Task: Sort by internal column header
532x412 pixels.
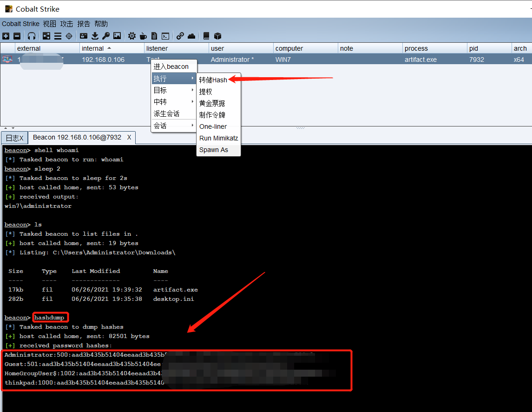Action: 112,48
